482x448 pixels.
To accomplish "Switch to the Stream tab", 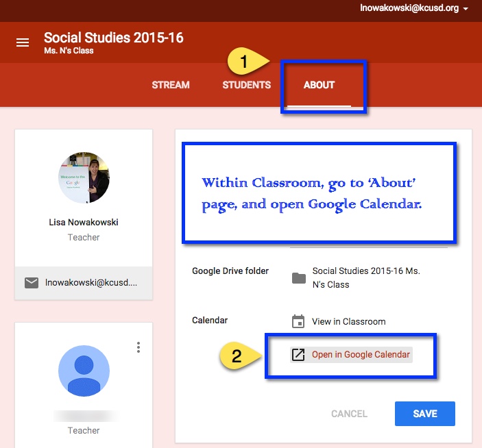I will (x=170, y=85).
